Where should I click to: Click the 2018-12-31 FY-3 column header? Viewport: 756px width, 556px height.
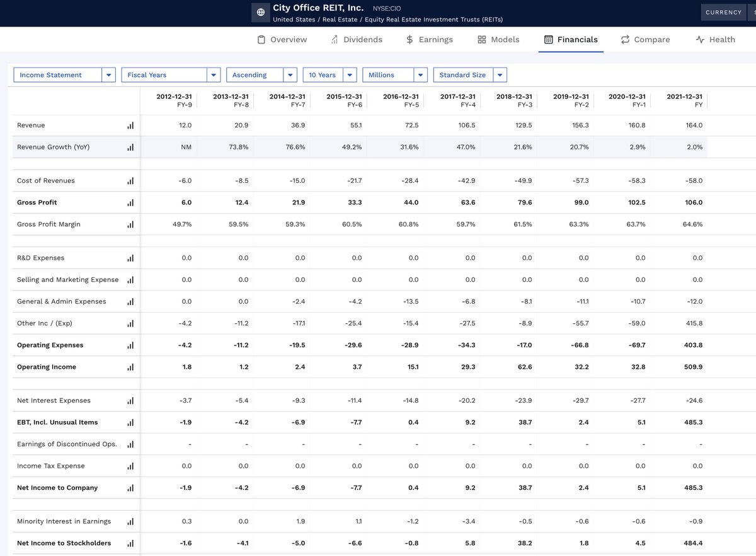(x=514, y=100)
